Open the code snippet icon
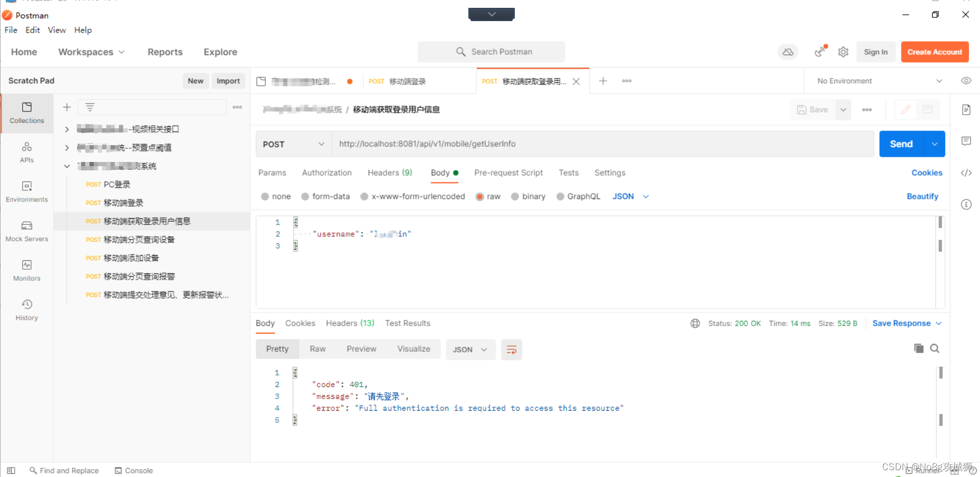 click(x=966, y=173)
